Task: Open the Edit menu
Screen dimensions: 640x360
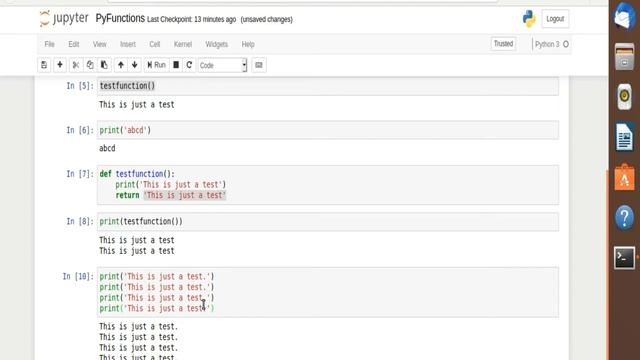Action: (x=73, y=44)
